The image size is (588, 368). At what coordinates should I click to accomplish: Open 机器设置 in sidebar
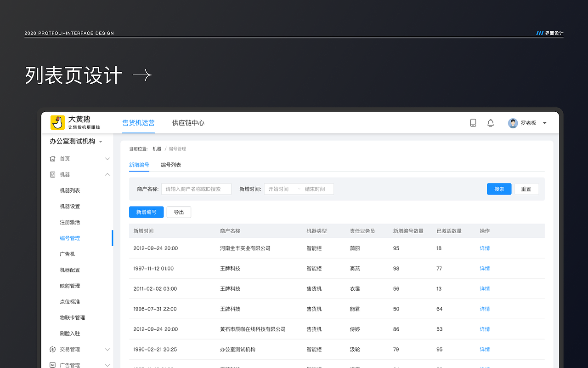(70, 207)
